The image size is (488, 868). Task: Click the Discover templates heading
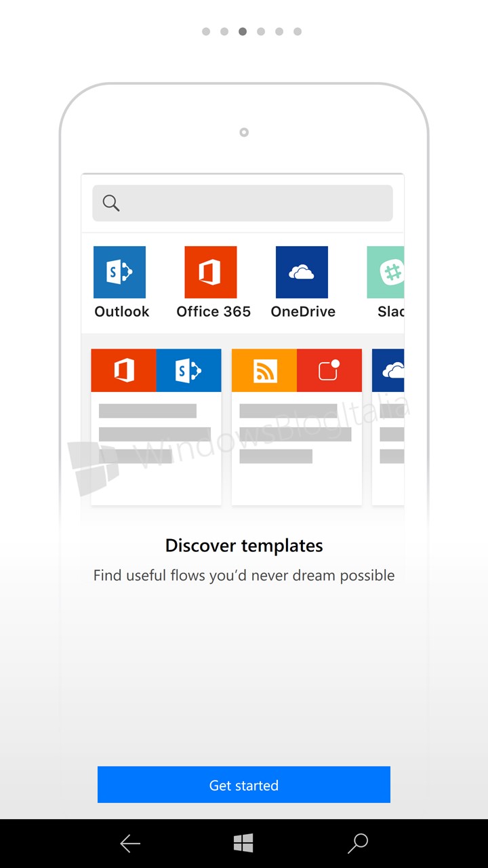click(x=244, y=545)
